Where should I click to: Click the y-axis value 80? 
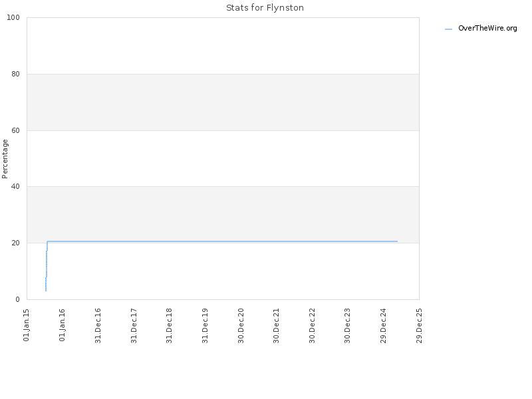tap(15, 74)
